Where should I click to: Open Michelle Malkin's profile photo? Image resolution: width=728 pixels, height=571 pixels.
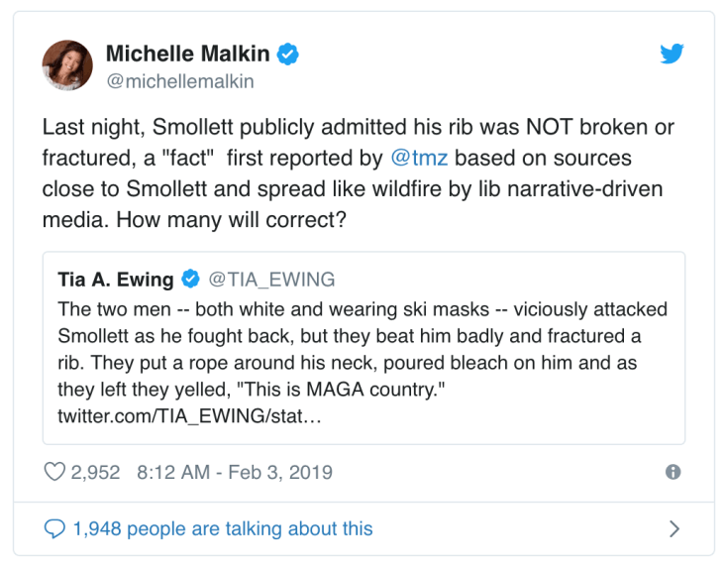67,65
